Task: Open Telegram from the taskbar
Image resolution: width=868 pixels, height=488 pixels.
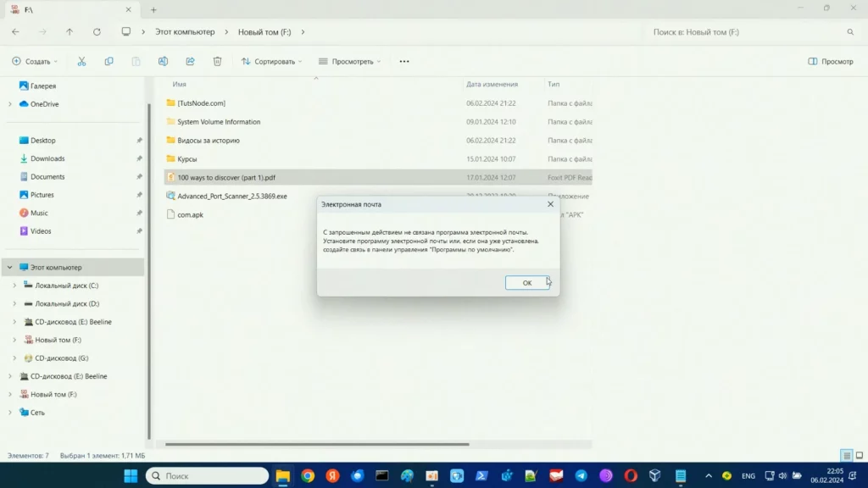Action: click(x=581, y=476)
